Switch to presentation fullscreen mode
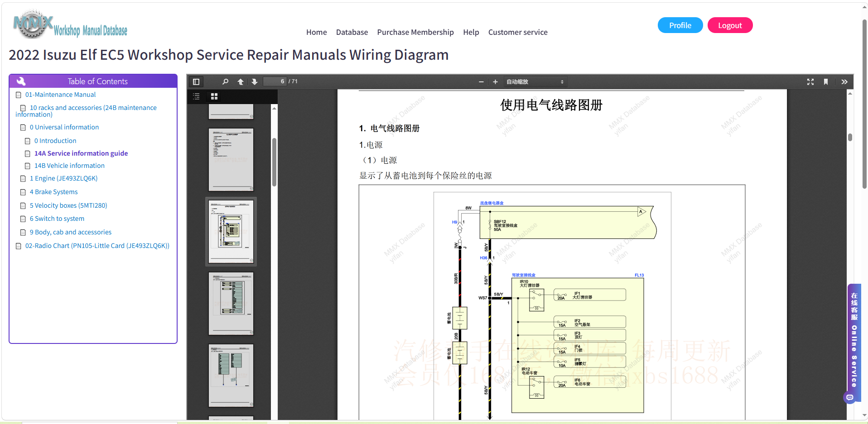The height and width of the screenshot is (424, 868). point(810,82)
